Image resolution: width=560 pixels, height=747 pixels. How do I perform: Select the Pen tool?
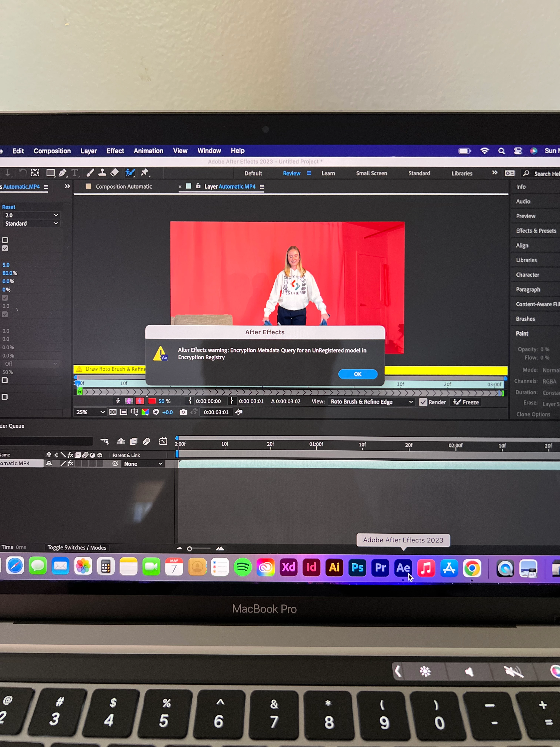pyautogui.click(x=62, y=173)
